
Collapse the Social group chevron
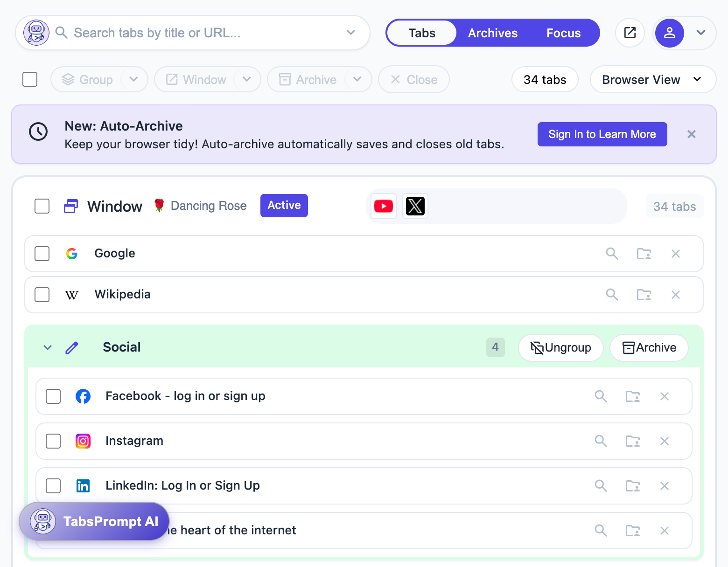pyautogui.click(x=48, y=348)
